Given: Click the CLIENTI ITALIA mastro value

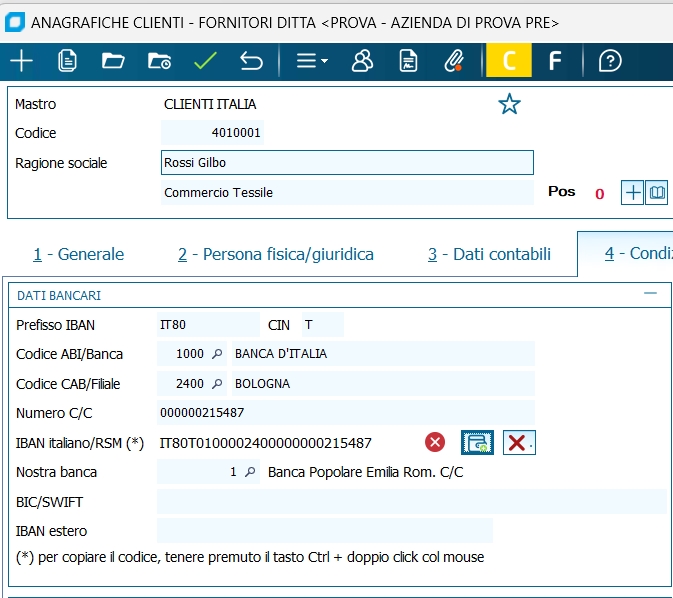Looking at the screenshot, I should click(210, 104).
